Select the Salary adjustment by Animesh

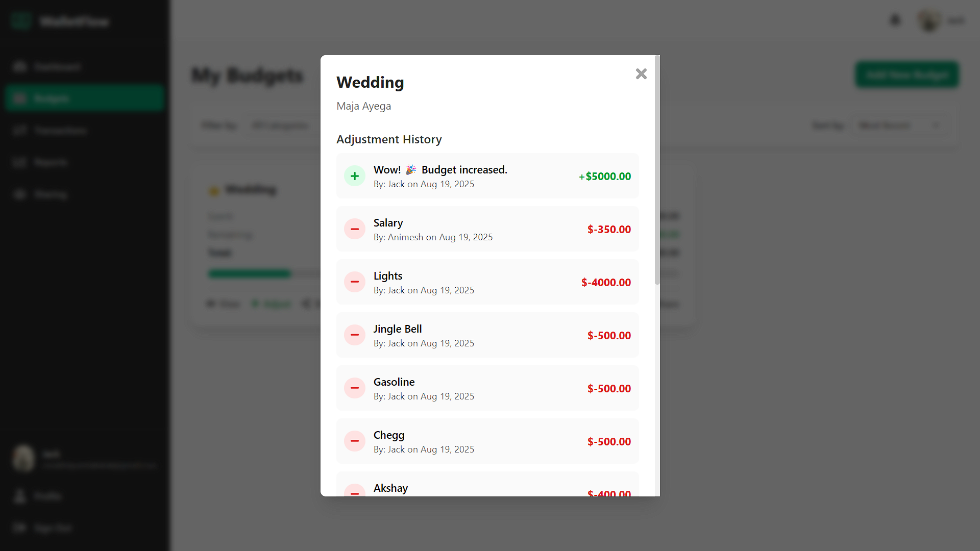(487, 229)
